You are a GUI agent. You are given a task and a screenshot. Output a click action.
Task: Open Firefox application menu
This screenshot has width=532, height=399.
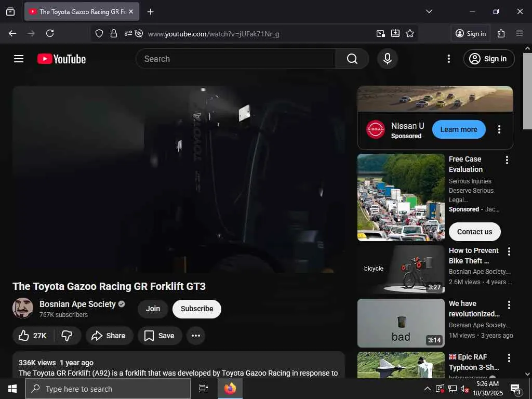(x=519, y=33)
